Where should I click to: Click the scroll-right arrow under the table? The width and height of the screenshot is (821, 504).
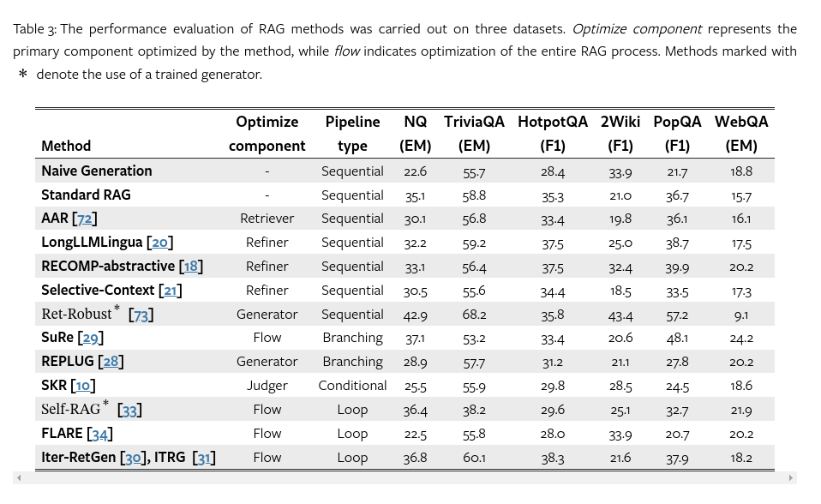pos(791,477)
